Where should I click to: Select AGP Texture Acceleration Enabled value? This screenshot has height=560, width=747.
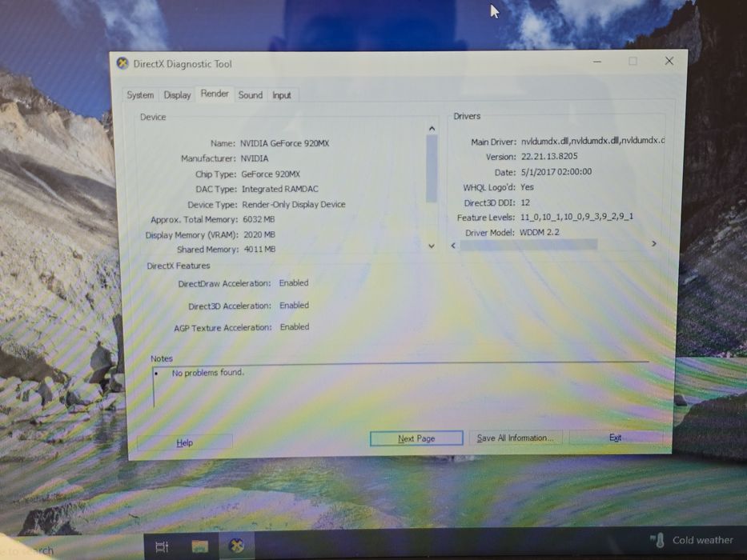[x=295, y=327]
